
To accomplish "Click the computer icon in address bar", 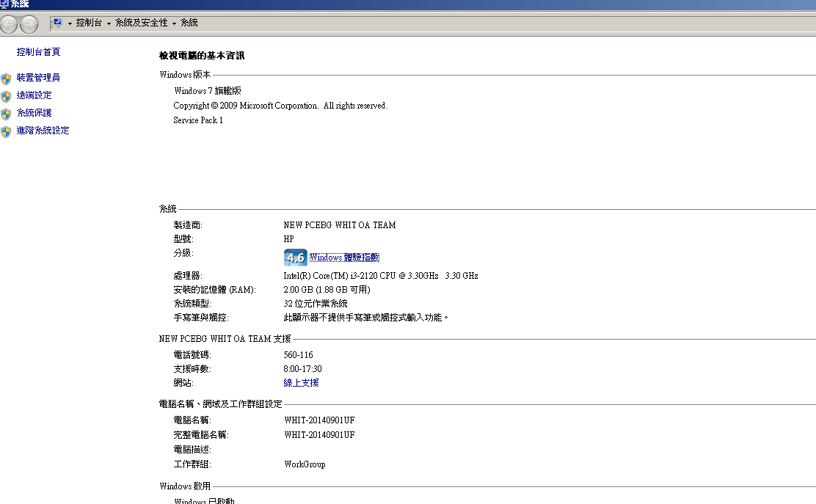I will point(58,23).
